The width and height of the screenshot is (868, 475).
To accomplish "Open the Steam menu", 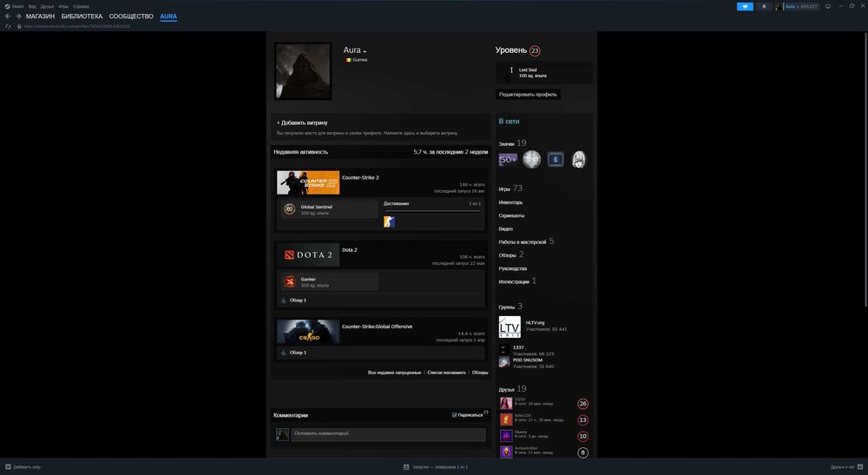I will click(15, 7).
